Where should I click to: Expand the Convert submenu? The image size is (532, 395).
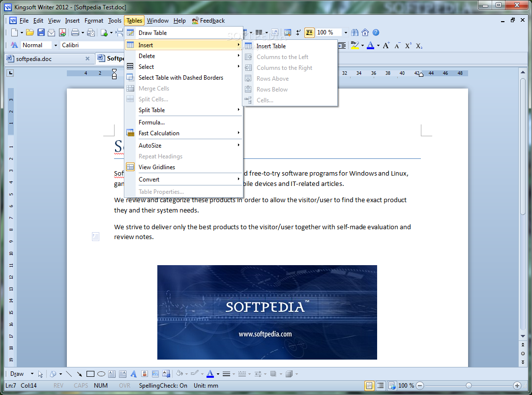click(x=183, y=180)
